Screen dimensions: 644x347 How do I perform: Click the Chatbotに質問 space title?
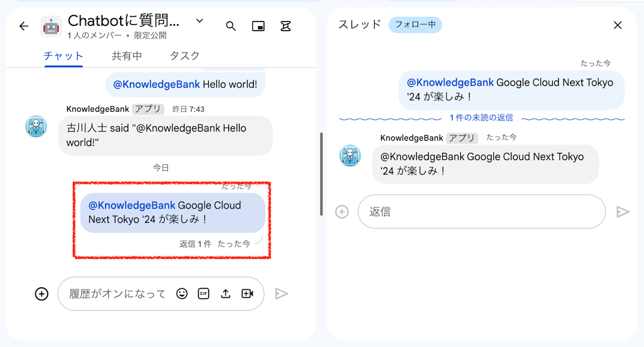click(123, 21)
